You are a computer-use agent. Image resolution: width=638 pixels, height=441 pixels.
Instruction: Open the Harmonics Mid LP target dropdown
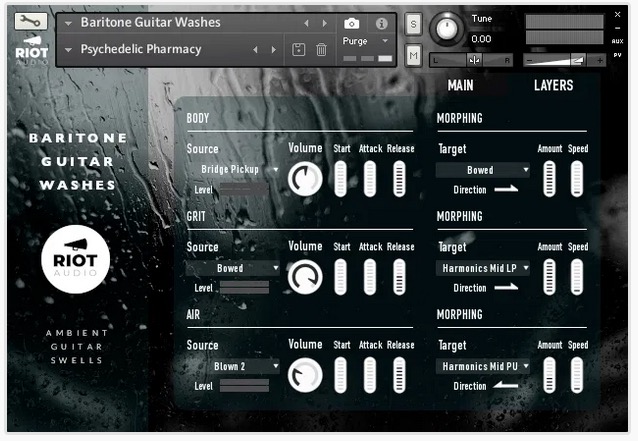[483, 268]
